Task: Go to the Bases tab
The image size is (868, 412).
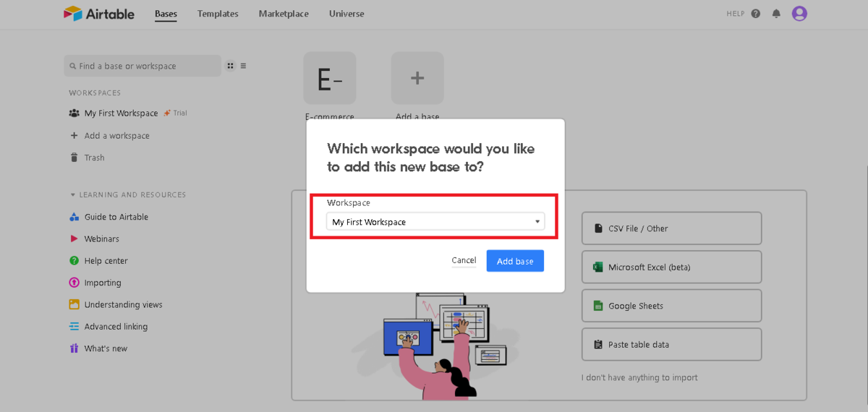Action: [x=166, y=14]
